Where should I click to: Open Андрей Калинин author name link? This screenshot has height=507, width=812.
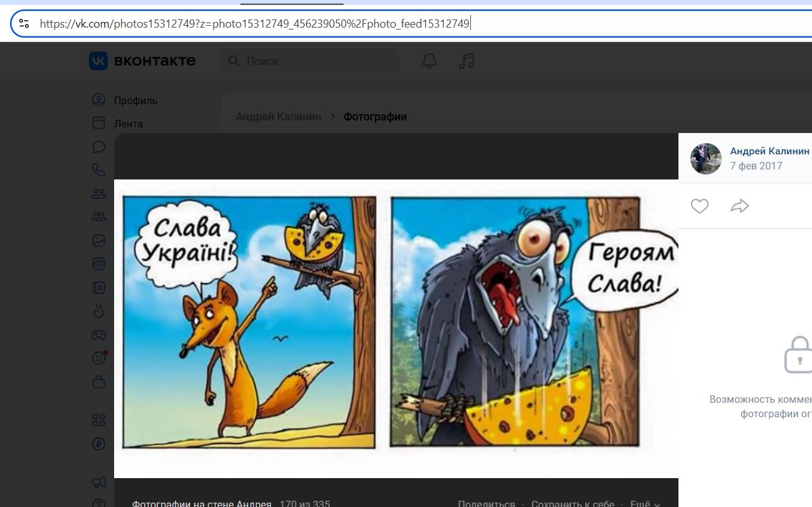[769, 151]
